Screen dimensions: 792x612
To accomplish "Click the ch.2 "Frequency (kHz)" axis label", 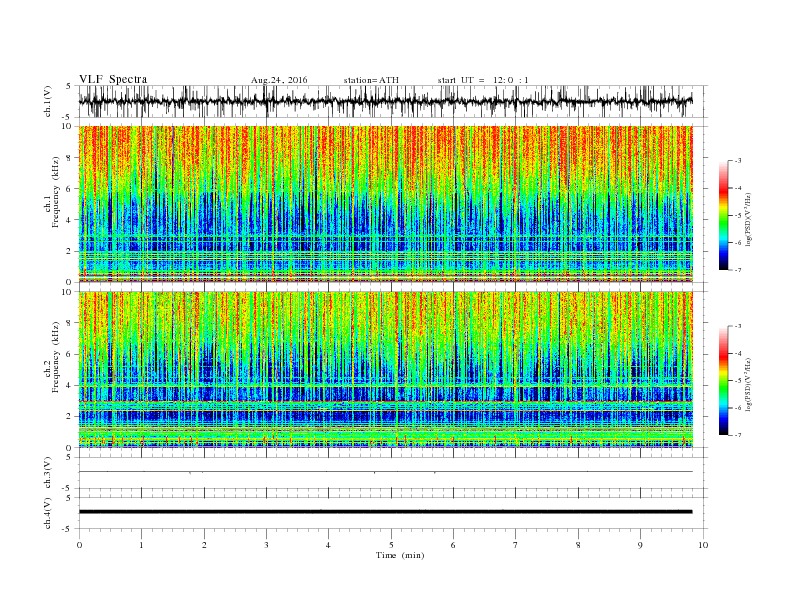I will 56,358.
